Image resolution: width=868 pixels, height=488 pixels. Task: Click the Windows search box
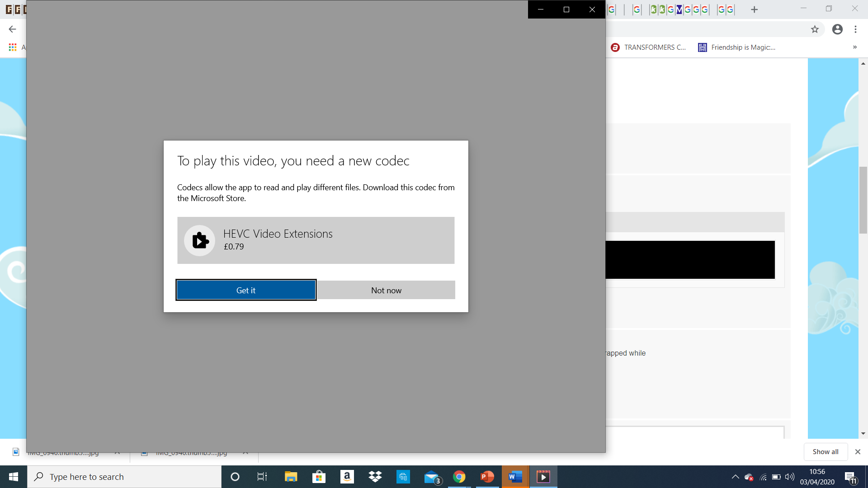(x=124, y=477)
